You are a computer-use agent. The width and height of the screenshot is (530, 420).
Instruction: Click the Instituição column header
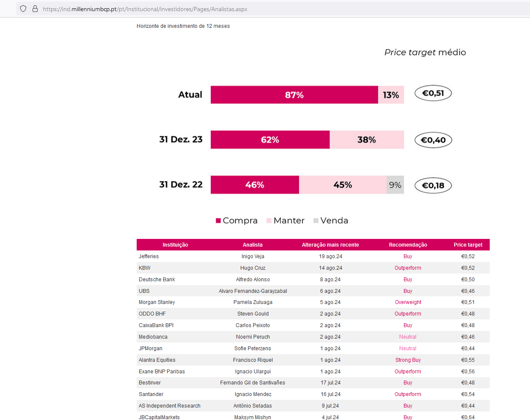(175, 245)
